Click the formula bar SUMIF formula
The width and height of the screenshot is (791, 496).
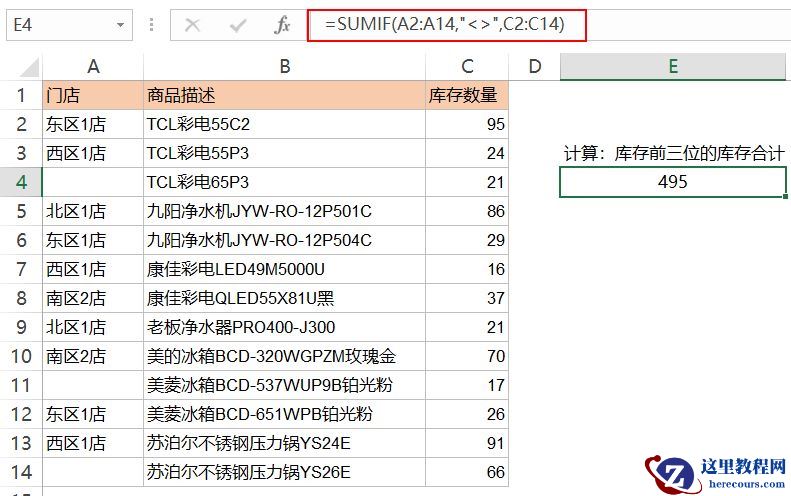coord(445,24)
